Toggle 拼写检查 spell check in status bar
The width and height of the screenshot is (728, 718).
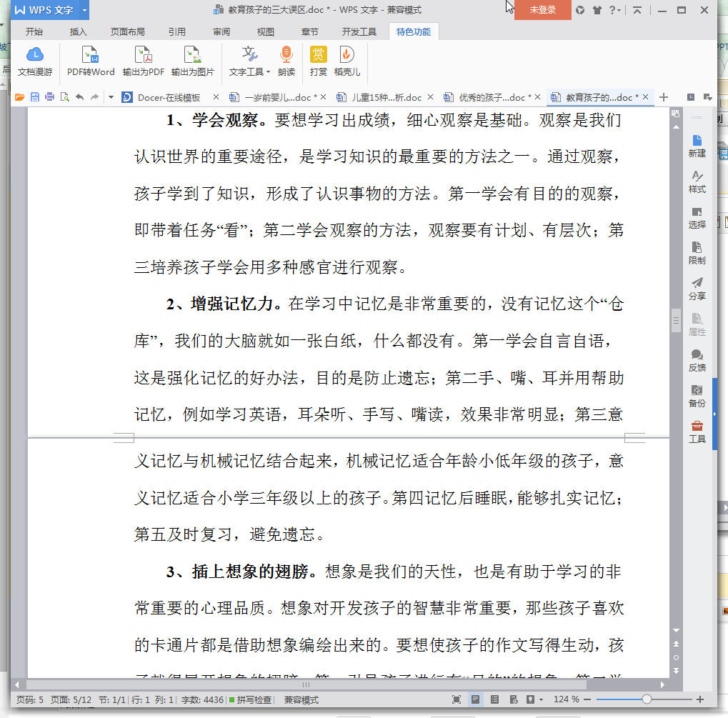[x=250, y=699]
